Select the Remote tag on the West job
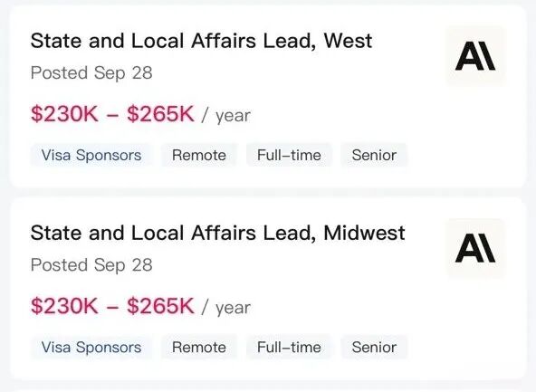Viewport: 536px width, 392px height. coord(199,155)
